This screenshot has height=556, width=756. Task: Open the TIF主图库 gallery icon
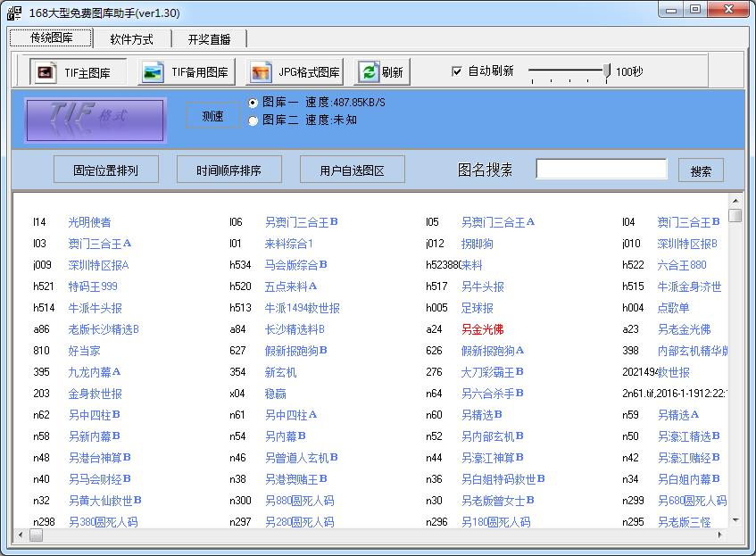coord(43,71)
